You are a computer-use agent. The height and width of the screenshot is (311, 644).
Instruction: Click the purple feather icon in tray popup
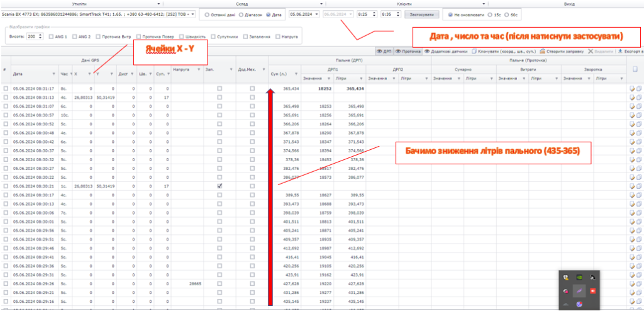(579, 291)
